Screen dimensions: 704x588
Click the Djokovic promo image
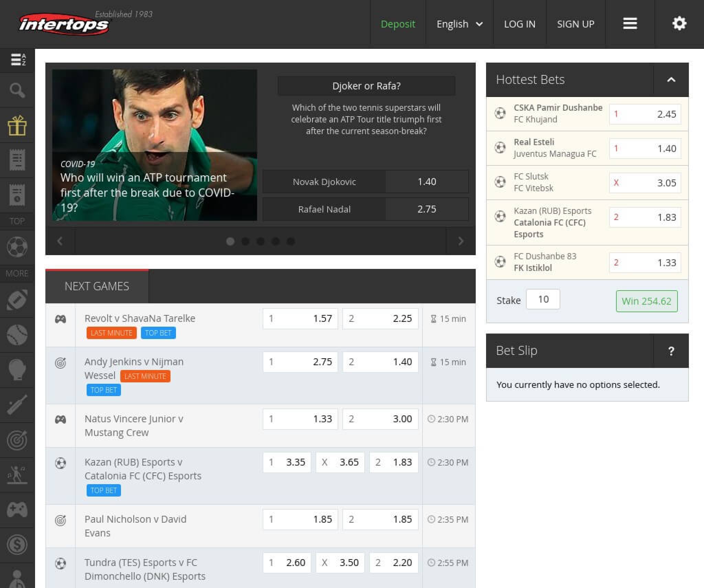click(x=155, y=145)
